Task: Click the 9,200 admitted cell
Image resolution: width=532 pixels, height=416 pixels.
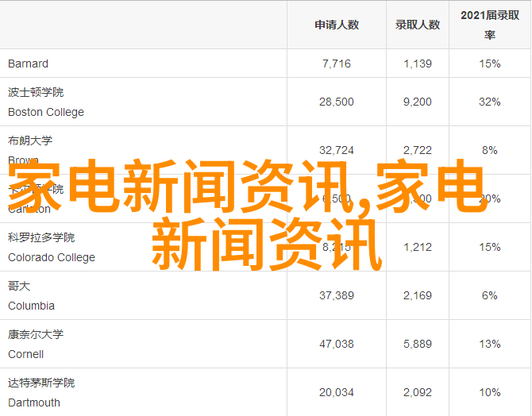Action: tap(418, 102)
